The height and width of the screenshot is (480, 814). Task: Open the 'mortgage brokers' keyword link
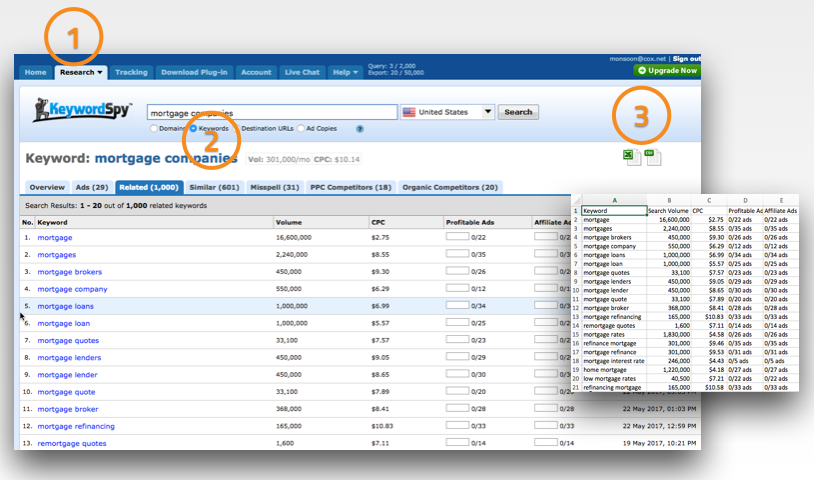coord(69,272)
